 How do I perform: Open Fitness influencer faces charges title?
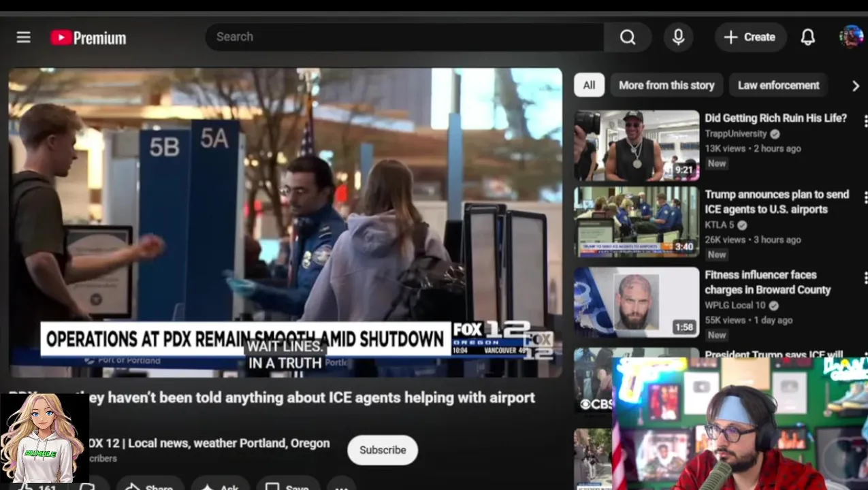[768, 282]
